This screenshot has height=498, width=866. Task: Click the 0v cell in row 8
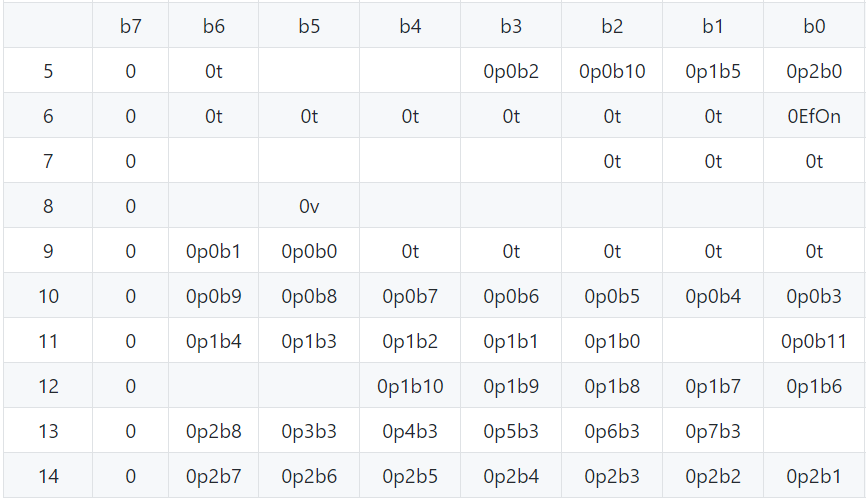309,207
